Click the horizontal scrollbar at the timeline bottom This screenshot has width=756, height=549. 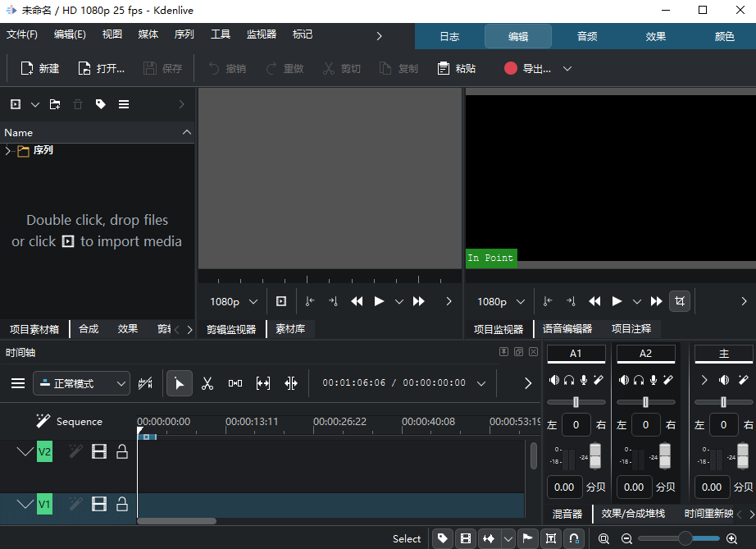point(176,520)
